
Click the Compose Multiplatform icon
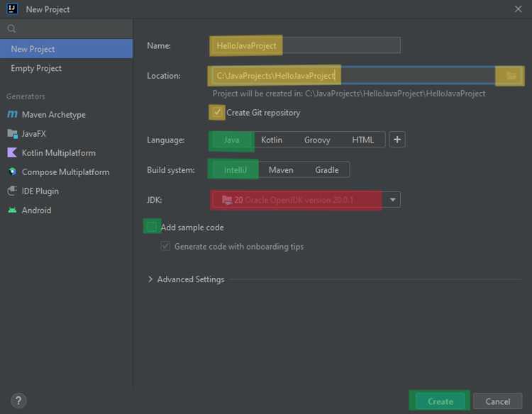click(12, 172)
